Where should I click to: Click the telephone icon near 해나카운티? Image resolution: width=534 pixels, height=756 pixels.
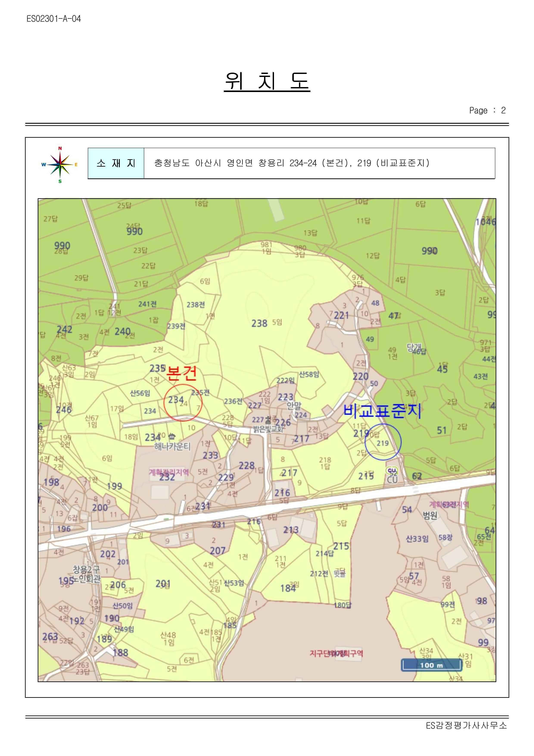[172, 437]
